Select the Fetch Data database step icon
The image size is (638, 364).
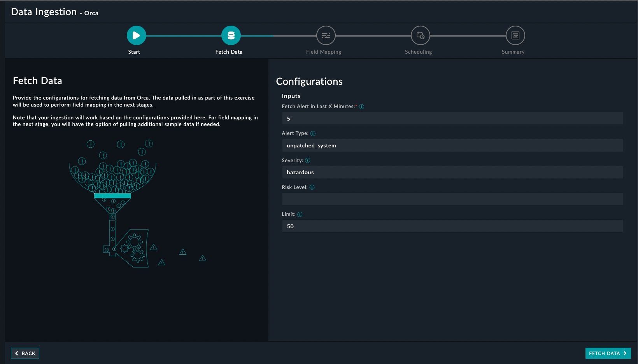[231, 35]
